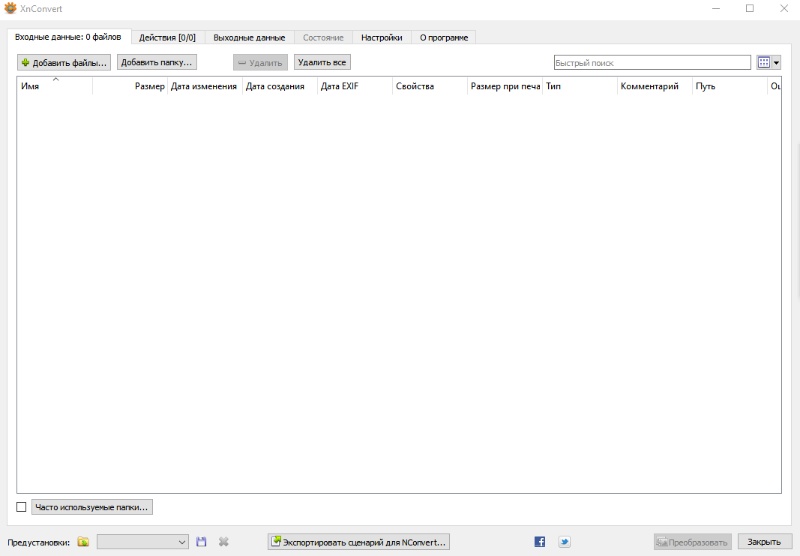
Task: Sort by the Путь column header
Action: click(730, 86)
